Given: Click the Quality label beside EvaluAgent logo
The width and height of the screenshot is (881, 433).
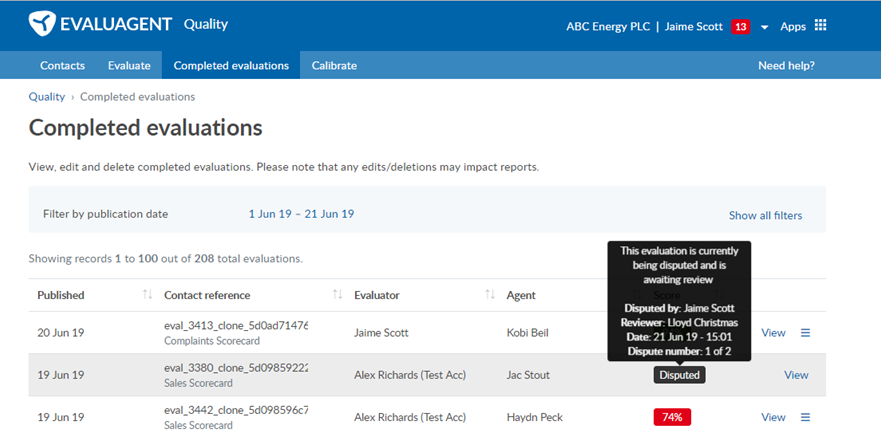Looking at the screenshot, I should 206,24.
